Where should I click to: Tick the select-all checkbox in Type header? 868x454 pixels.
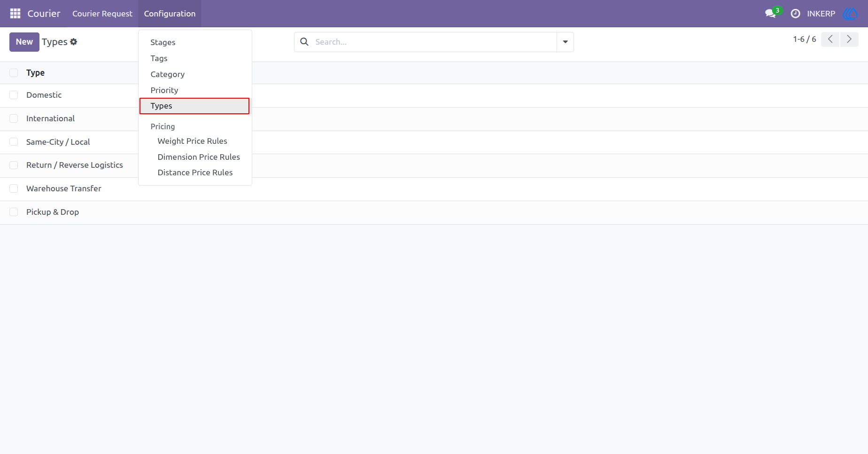[x=14, y=73]
